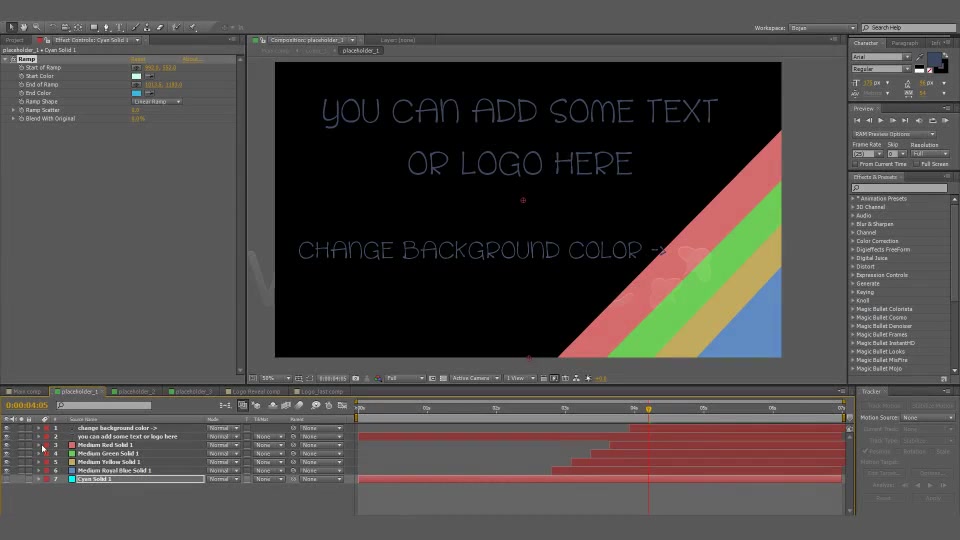Screen dimensions: 960x540
Task: Enable Full Screen checkbox
Action: point(917,164)
